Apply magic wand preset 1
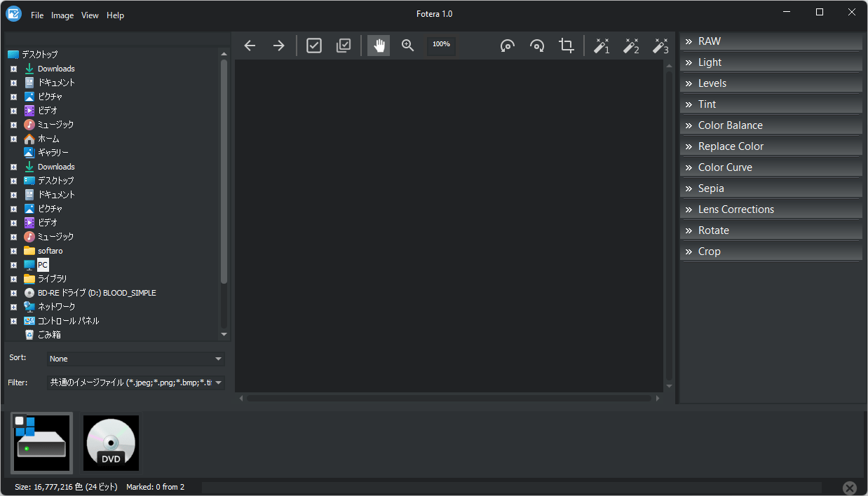This screenshot has height=496, width=868. point(602,46)
